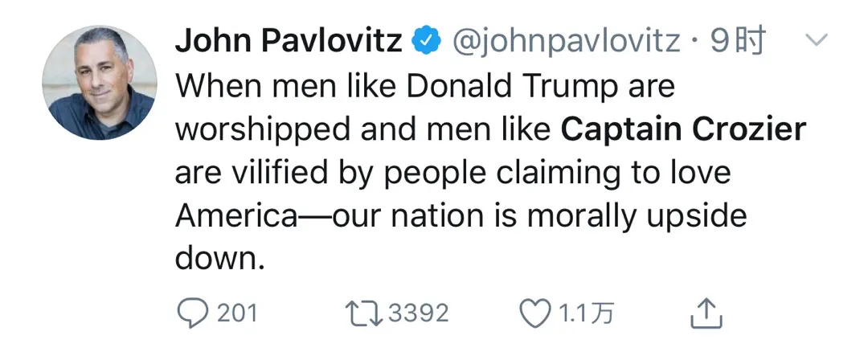
Task: Click the 201 replies count
Action: coord(237,313)
